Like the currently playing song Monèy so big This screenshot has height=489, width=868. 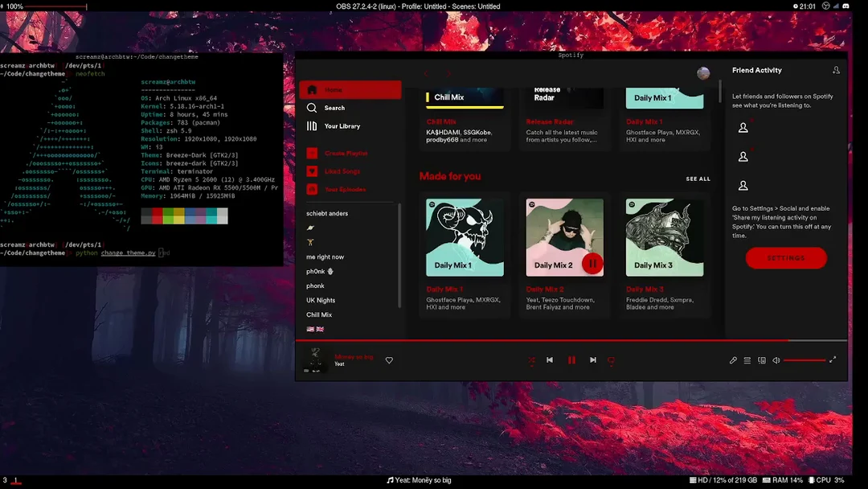click(x=389, y=360)
